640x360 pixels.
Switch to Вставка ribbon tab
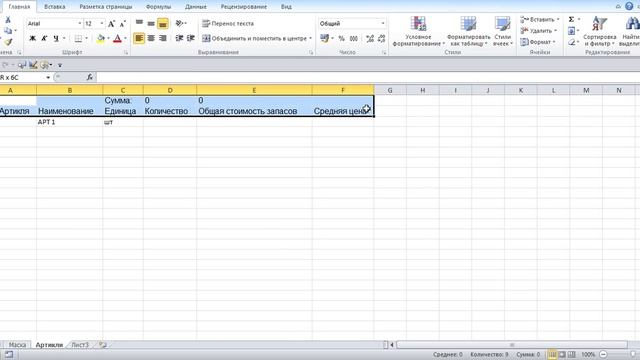(x=55, y=7)
